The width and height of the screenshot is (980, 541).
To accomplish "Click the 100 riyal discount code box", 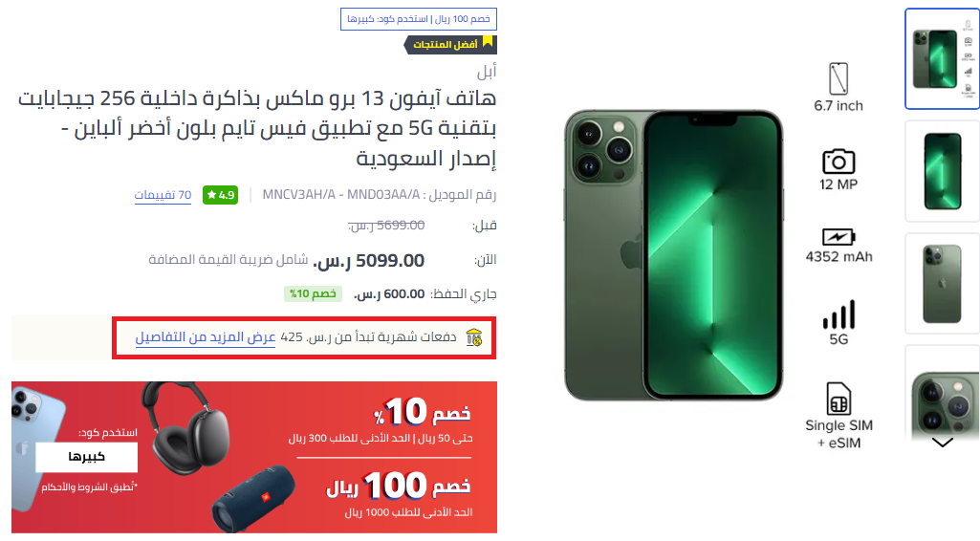I will point(419,19).
